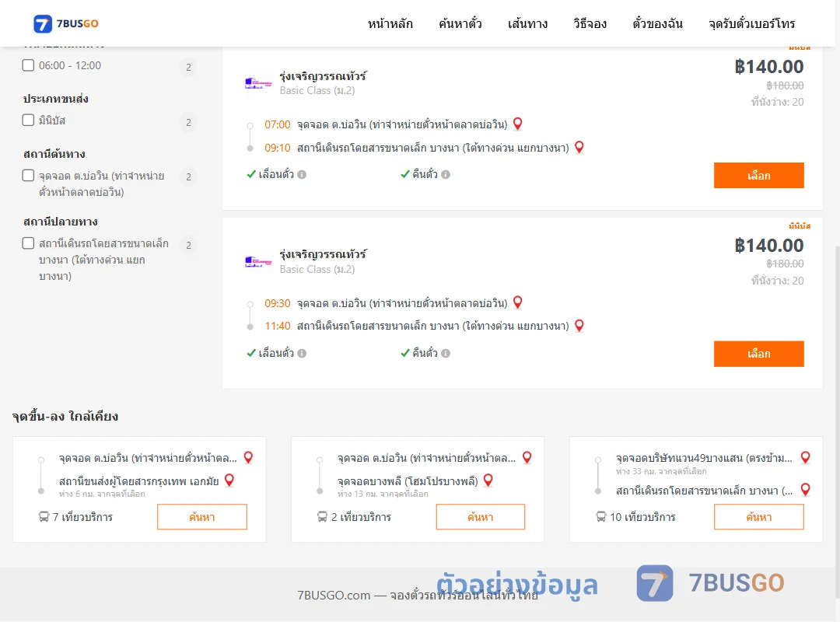The height and width of the screenshot is (622, 840).
Task: Click the ฿140.00 price of the 09:30 trip
Action: tap(769, 246)
